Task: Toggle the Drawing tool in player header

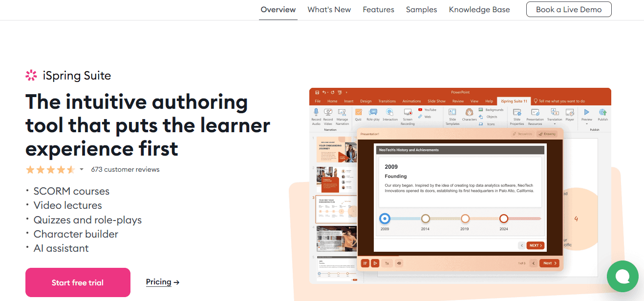Action: tap(547, 134)
